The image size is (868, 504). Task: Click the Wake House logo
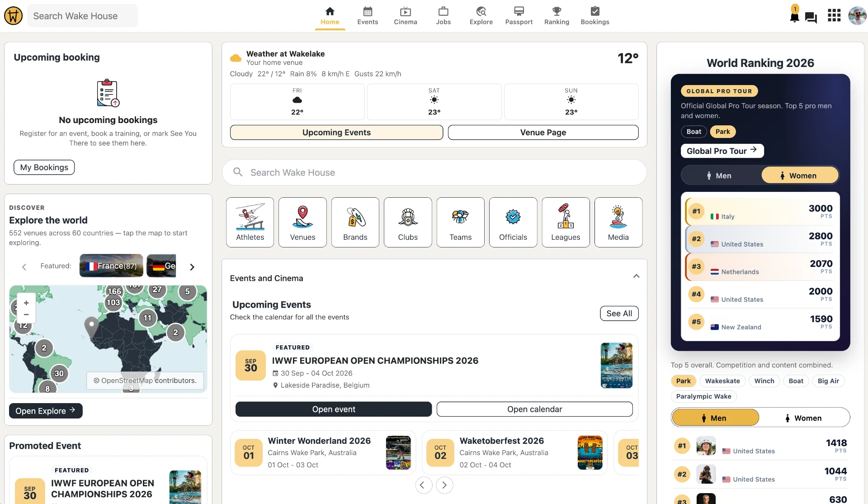click(x=14, y=16)
